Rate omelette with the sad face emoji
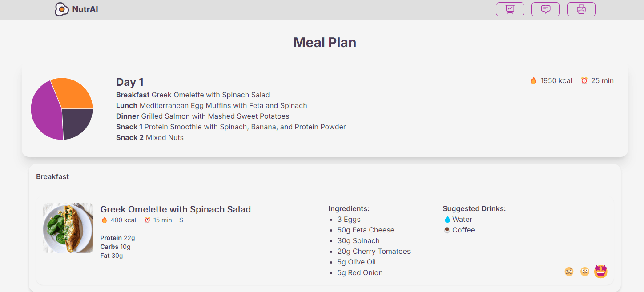Image resolution: width=644 pixels, height=292 pixels. (569, 271)
